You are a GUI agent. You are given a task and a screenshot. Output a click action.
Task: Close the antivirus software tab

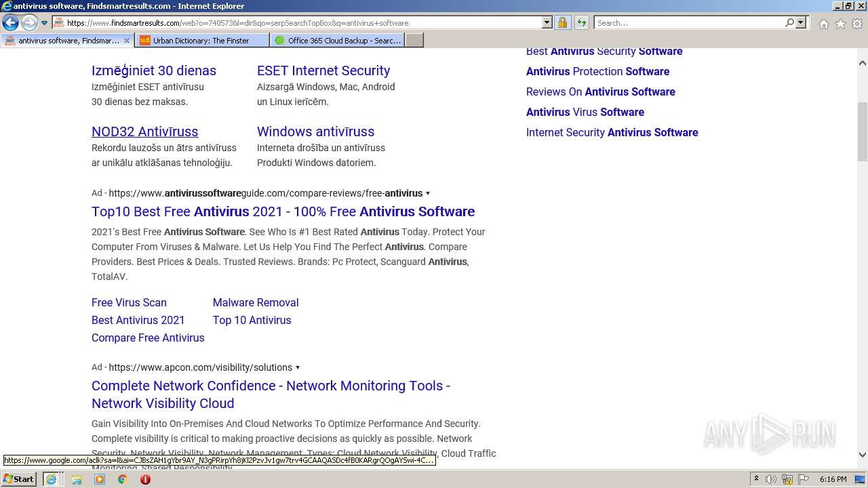pyautogui.click(x=126, y=41)
